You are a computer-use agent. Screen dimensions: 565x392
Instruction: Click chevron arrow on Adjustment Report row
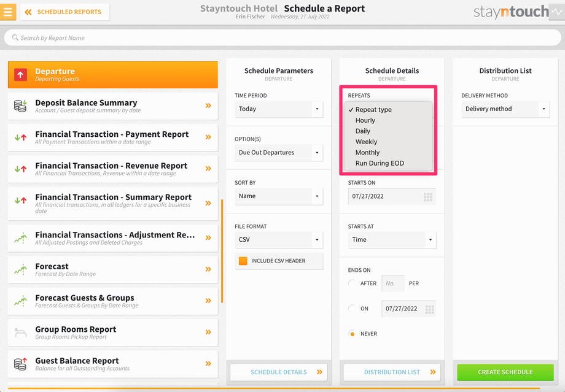(208, 237)
